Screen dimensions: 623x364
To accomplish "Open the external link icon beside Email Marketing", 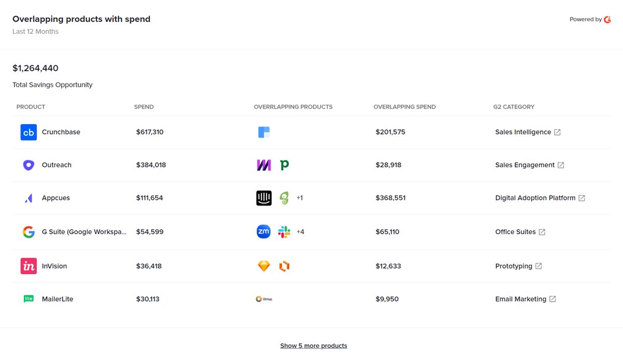I will point(552,299).
